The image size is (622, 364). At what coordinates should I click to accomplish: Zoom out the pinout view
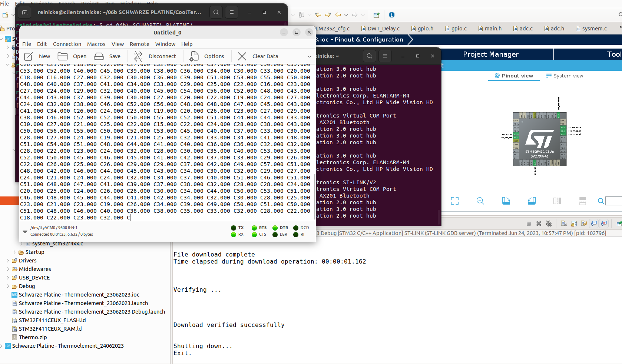click(x=480, y=201)
